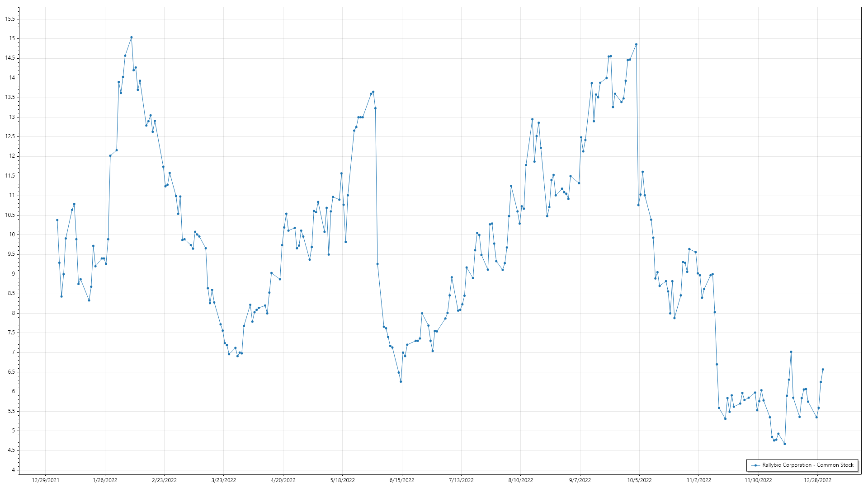Image resolution: width=868 pixels, height=488 pixels.
Task: Click the 'Rallybio Corporation - Common Stock' legend text
Action: pyautogui.click(x=808, y=465)
